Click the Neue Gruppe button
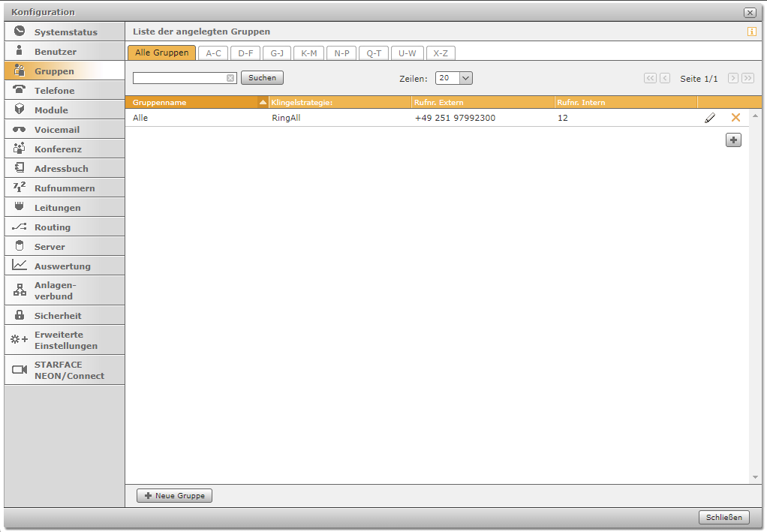767x532 pixels. pos(174,496)
